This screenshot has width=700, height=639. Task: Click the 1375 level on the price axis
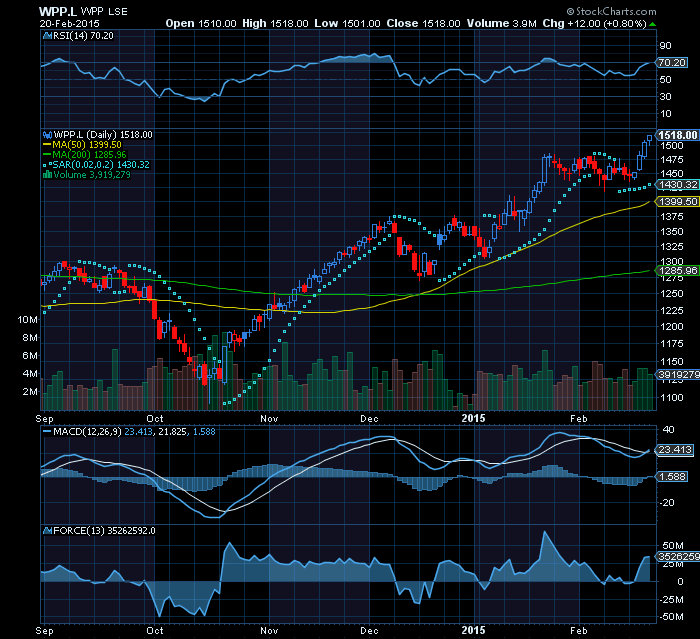pyautogui.click(x=672, y=217)
